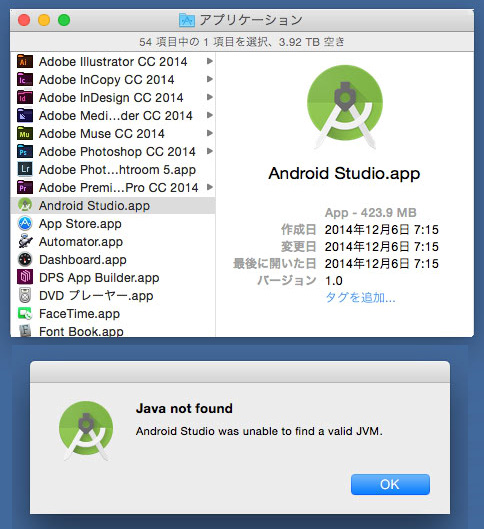Image resolution: width=484 pixels, height=529 pixels.
Task: Select the DVD プレーヤー.app entry
Action: point(113,296)
